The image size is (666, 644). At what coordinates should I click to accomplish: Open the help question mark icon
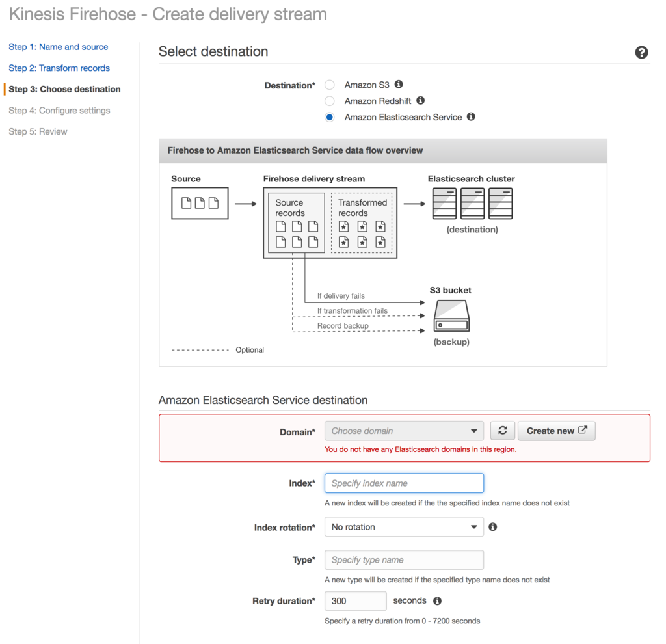(641, 52)
